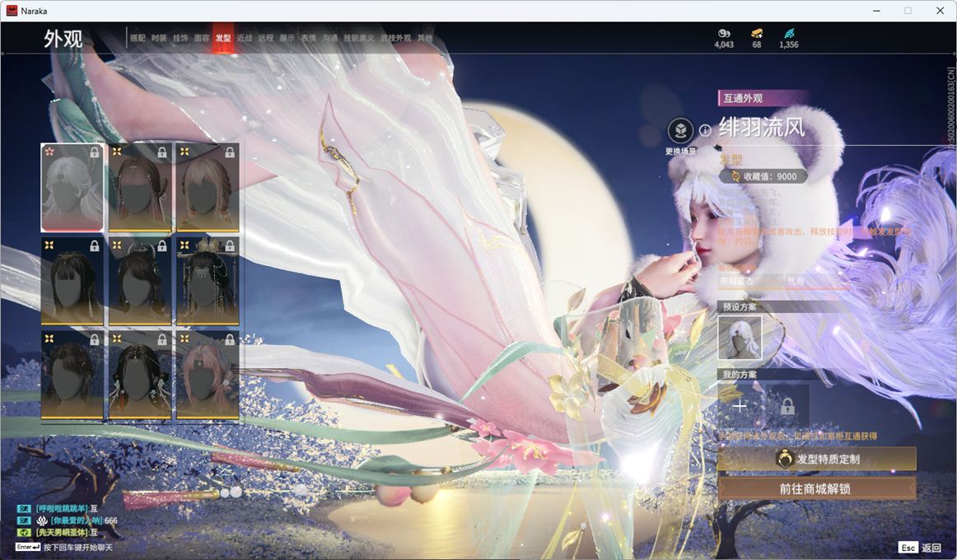Click the chat channel badge beside 呼啦啦跳跳羊
Viewport: 957px width, 560px height.
click(24, 508)
